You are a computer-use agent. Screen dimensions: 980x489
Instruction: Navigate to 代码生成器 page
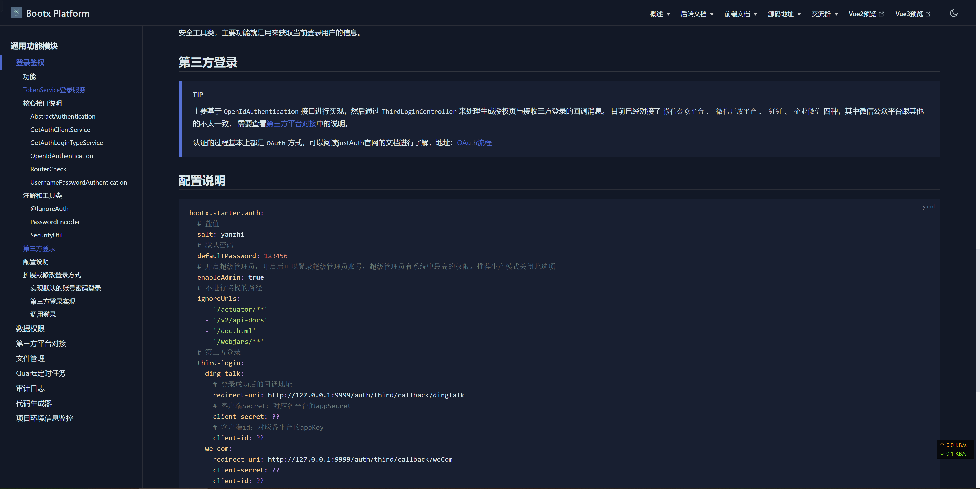[x=33, y=404]
